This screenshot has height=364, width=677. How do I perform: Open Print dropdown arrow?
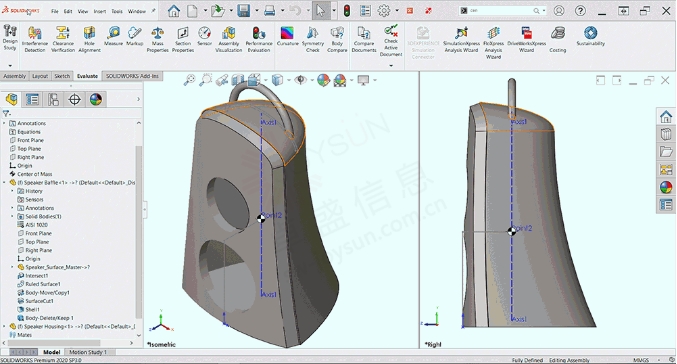[282, 11]
